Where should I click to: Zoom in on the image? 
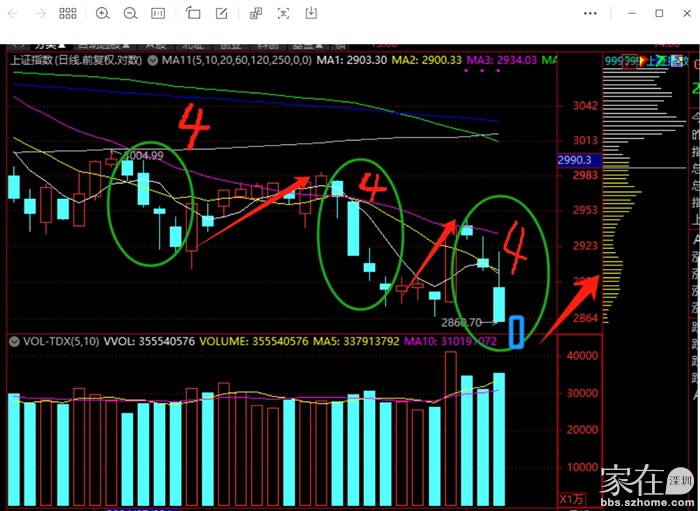103,13
